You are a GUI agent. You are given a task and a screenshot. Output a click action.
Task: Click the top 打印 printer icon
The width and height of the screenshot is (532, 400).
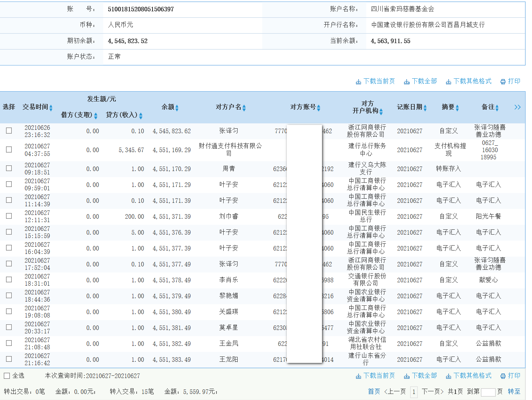pyautogui.click(x=503, y=81)
